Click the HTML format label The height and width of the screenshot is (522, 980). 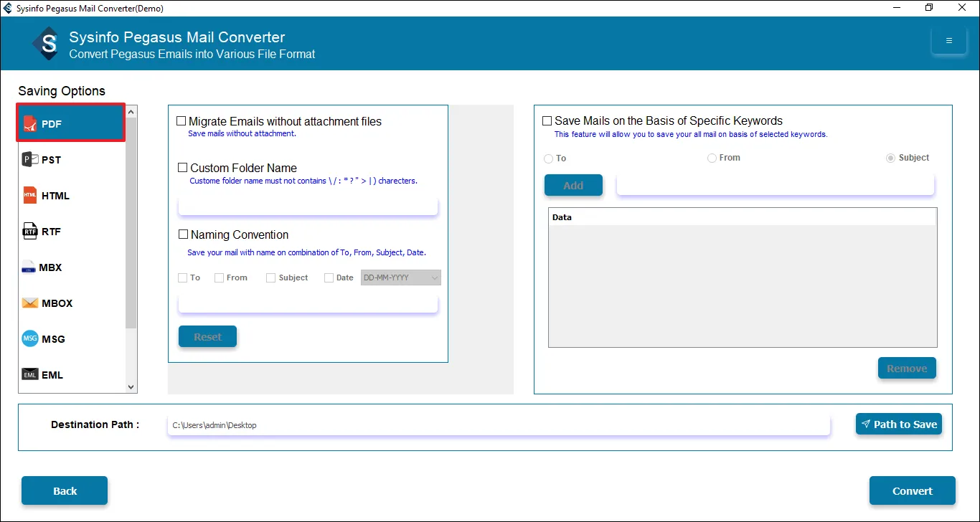[56, 196]
